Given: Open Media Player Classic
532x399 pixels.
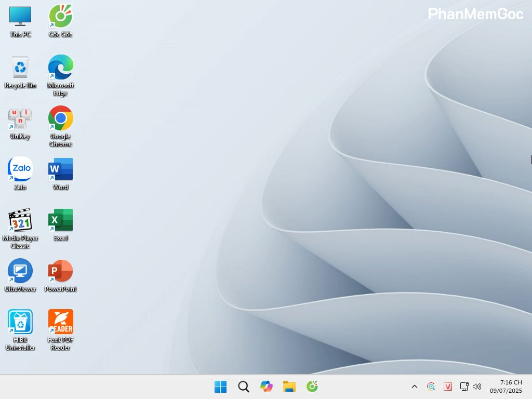Looking at the screenshot, I should pos(20,220).
